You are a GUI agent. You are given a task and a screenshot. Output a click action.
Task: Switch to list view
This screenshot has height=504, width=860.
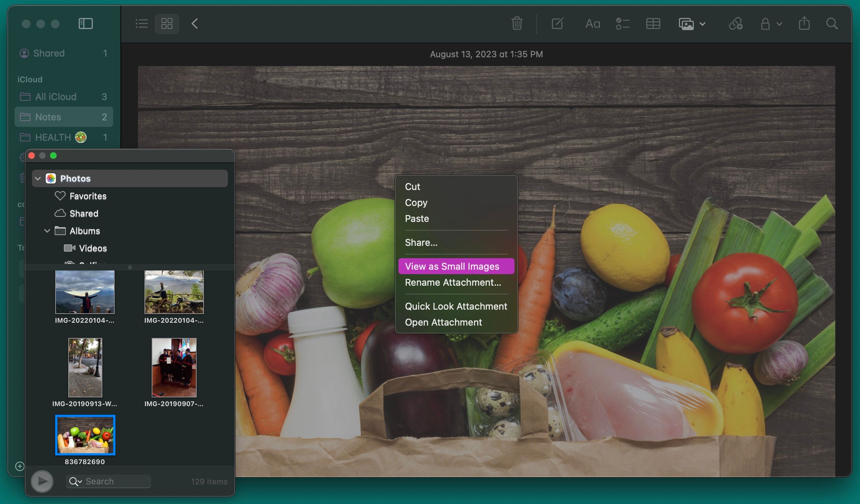pyautogui.click(x=142, y=24)
